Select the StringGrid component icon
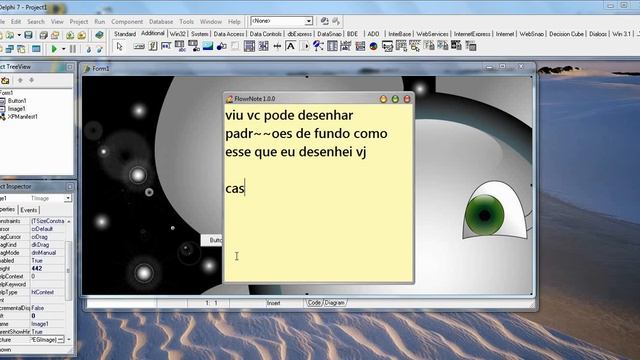The width and height of the screenshot is (640, 360). coord(180,46)
